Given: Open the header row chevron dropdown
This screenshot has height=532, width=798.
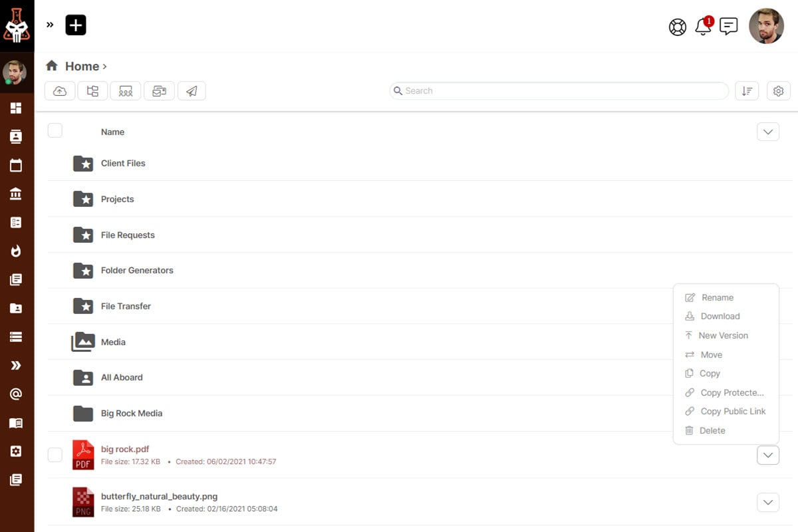Looking at the screenshot, I should [768, 132].
